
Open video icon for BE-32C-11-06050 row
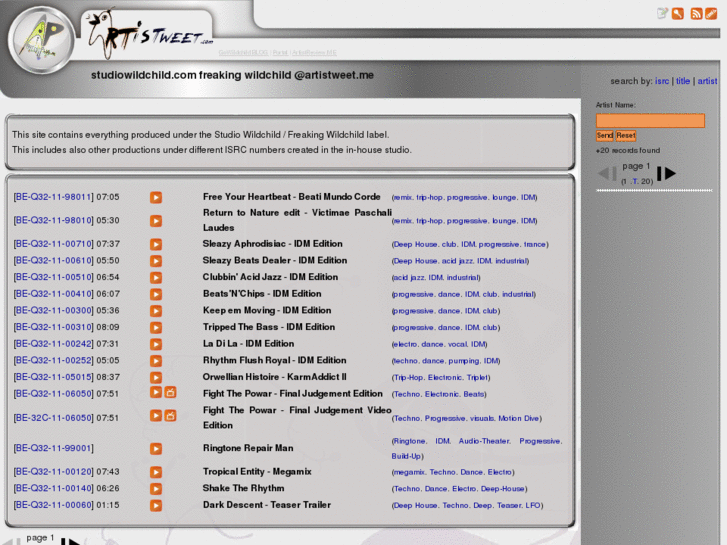click(171, 416)
